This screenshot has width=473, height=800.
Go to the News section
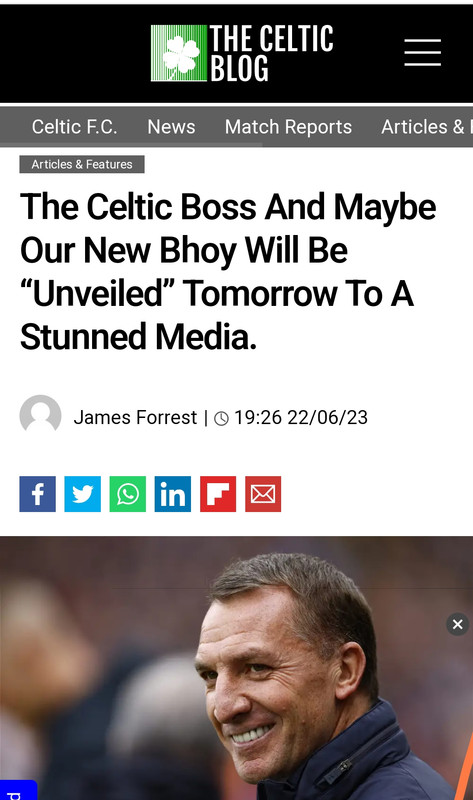171,127
